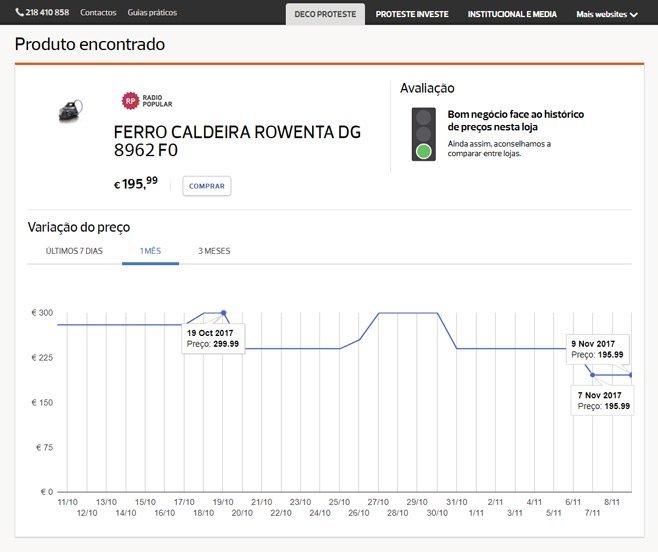Click the product title FERRO CALDEIRA ROWENTA DG 8962 F0
Image resolution: width=658 pixels, height=552 pixels.
[x=237, y=141]
